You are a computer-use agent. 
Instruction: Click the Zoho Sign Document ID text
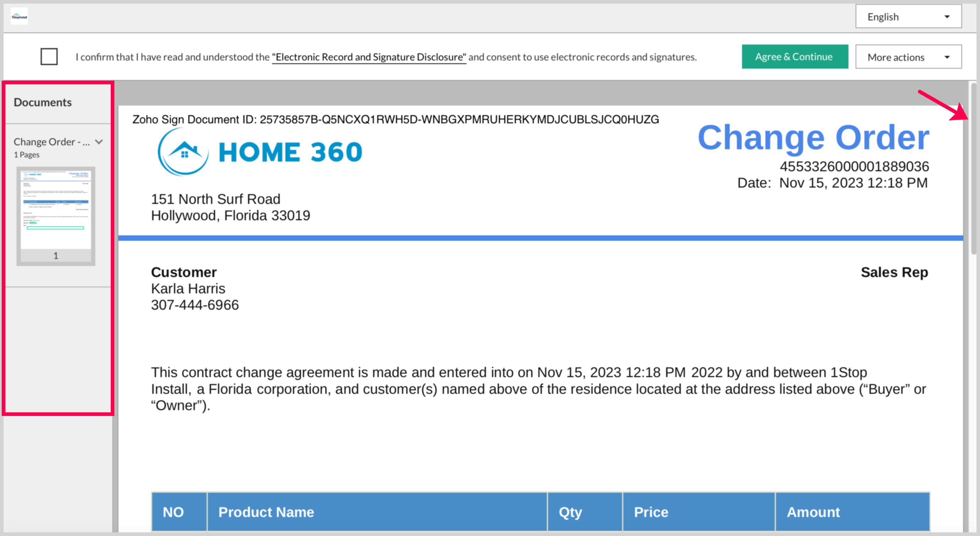395,120
